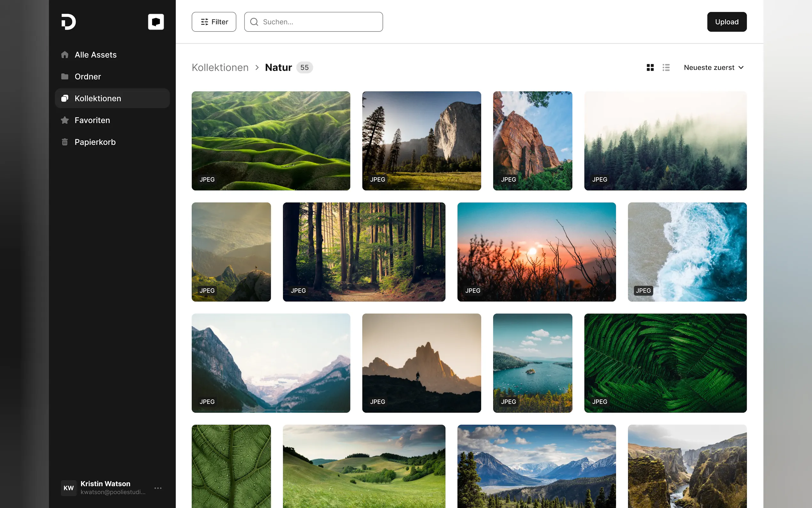Open the green rolling hills thumbnail
The height and width of the screenshot is (508, 812).
point(270,140)
